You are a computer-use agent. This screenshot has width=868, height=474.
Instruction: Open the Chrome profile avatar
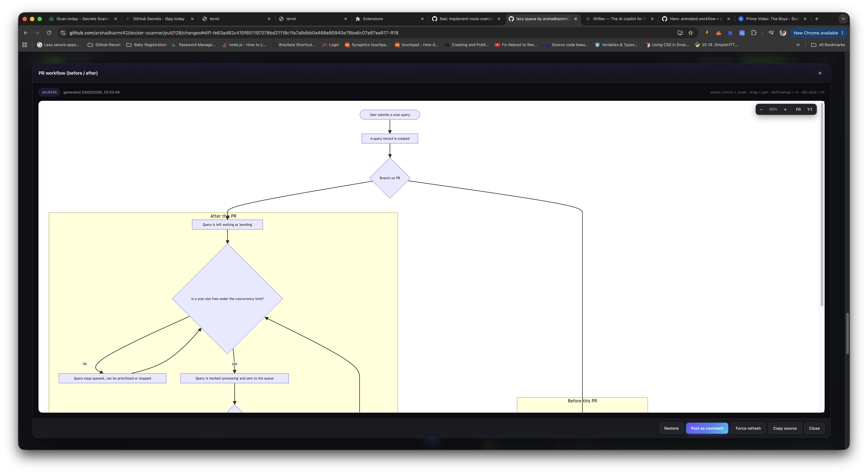click(x=783, y=33)
